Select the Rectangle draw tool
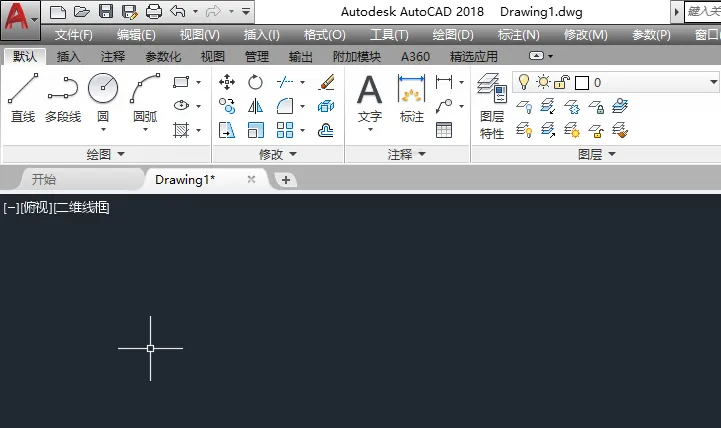The image size is (721, 428). (x=181, y=82)
